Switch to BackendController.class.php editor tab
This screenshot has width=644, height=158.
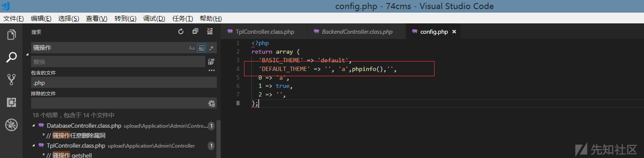(x=357, y=32)
